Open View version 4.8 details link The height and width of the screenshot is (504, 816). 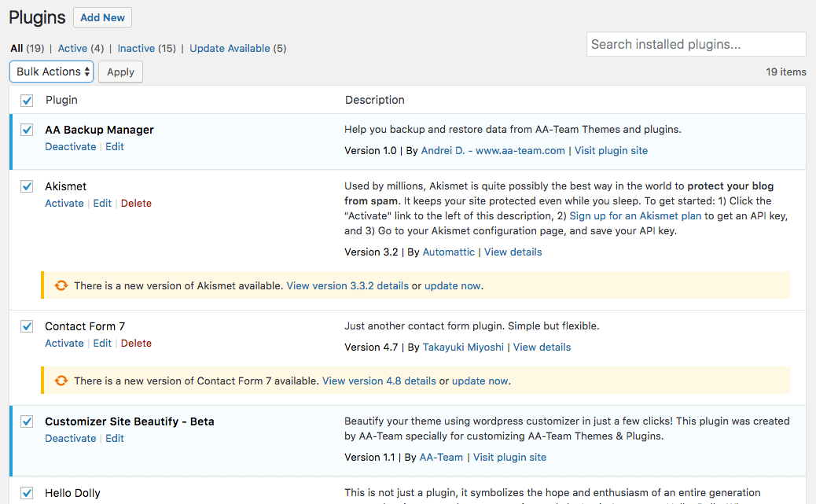379,381
